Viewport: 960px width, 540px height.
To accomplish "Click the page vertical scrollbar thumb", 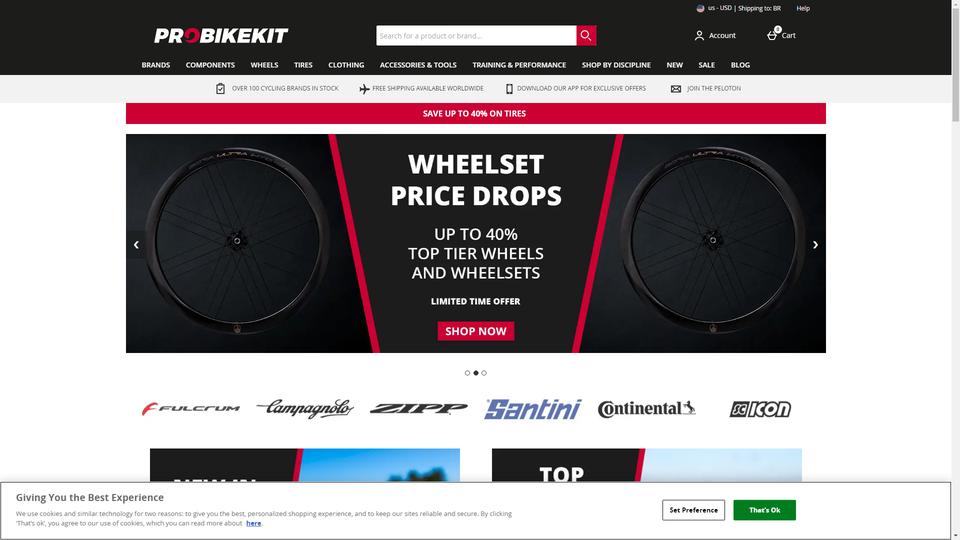I will click(x=955, y=61).
